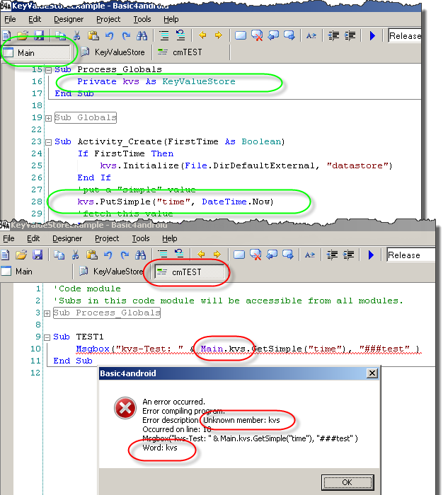Click Redo arrow in lower toolbar
448x495 pixels.
[125, 255]
